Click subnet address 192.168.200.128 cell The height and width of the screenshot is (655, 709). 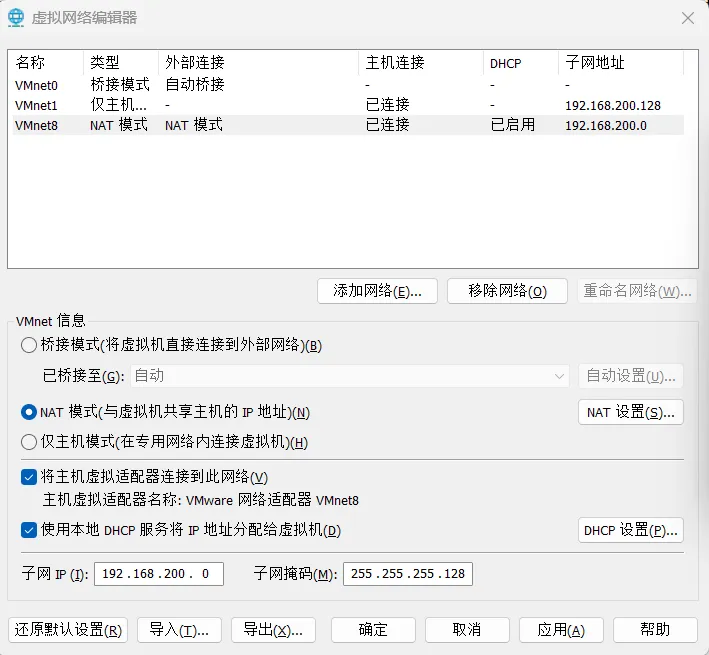[x=613, y=105]
